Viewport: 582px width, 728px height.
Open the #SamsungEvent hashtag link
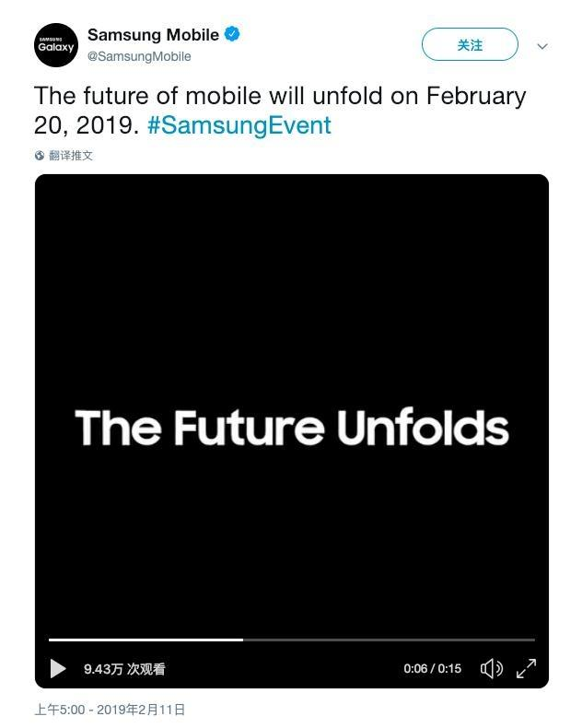click(239, 125)
